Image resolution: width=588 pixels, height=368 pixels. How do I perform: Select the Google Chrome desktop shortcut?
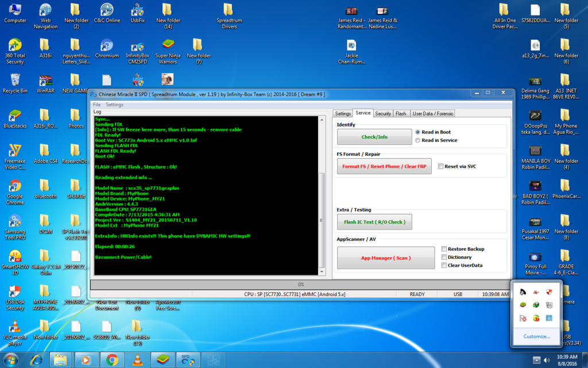(15, 192)
